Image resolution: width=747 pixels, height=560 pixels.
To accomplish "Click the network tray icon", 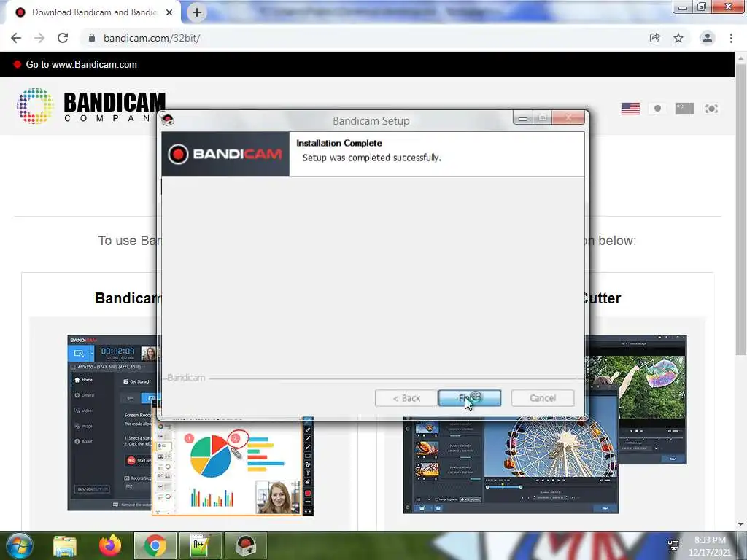I will pos(673,545).
